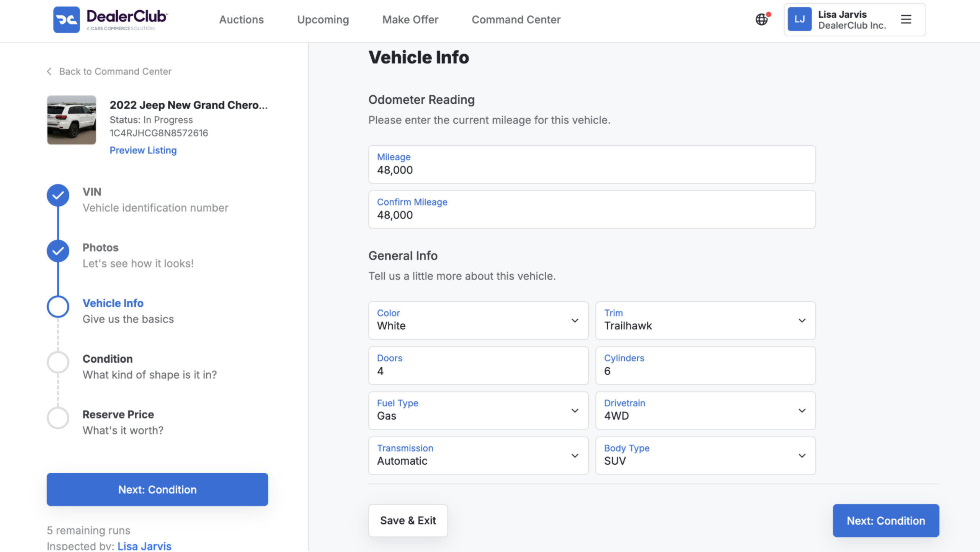The width and height of the screenshot is (980, 552).
Task: Click the LJ user avatar
Action: 799,20
